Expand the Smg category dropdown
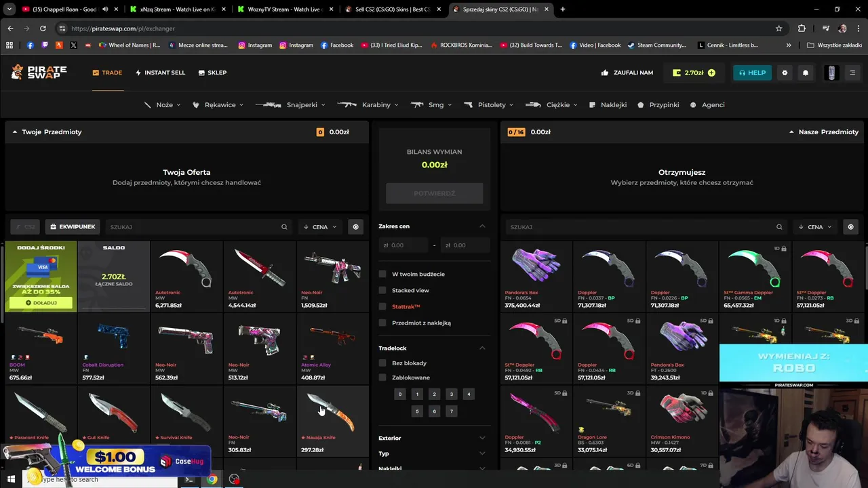Viewport: 868px width, 488px height. (x=431, y=105)
